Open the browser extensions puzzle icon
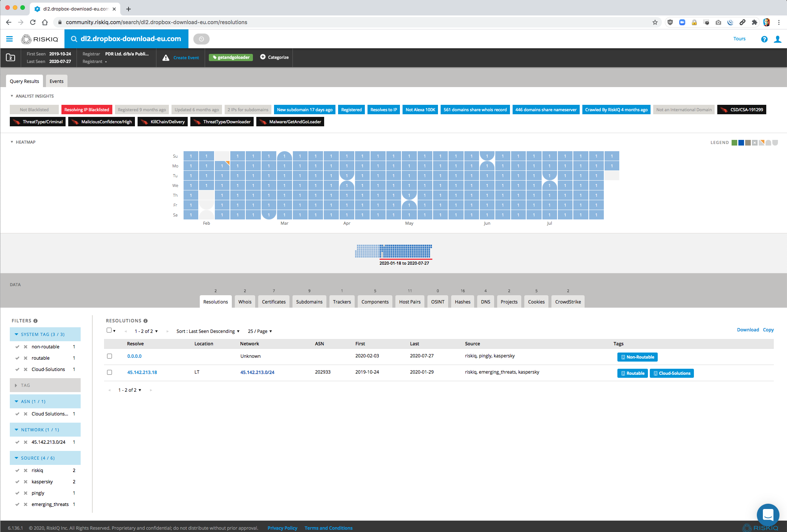 click(x=754, y=22)
